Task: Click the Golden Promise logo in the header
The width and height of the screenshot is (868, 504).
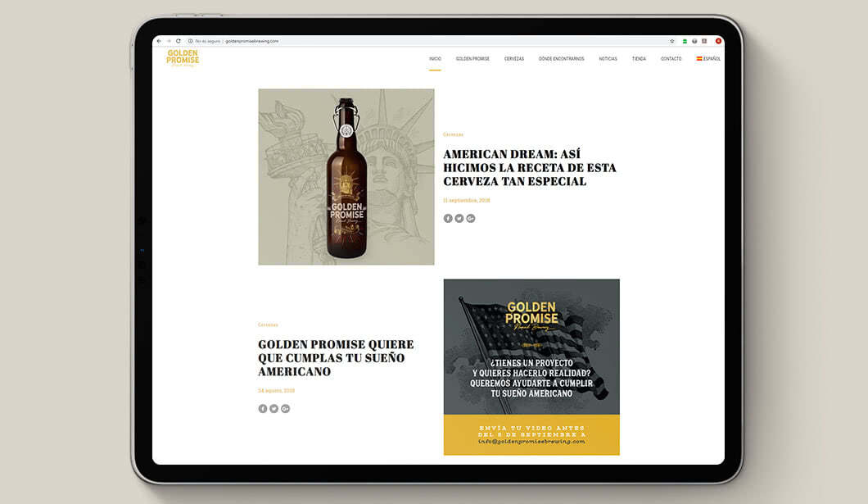Action: pyautogui.click(x=183, y=58)
